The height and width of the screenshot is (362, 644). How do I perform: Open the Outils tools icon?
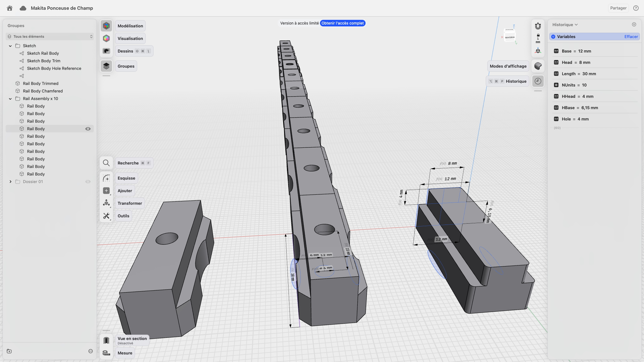coord(106,216)
